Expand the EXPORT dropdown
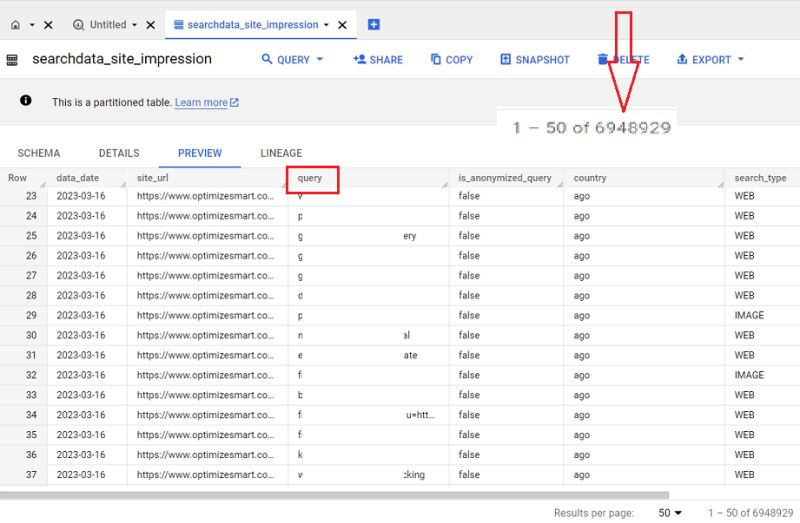 click(710, 60)
